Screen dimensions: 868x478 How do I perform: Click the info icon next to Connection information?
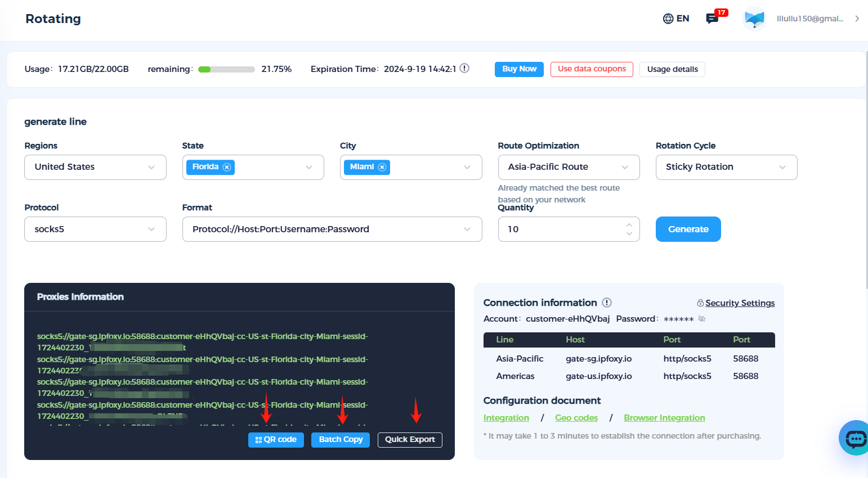point(607,303)
